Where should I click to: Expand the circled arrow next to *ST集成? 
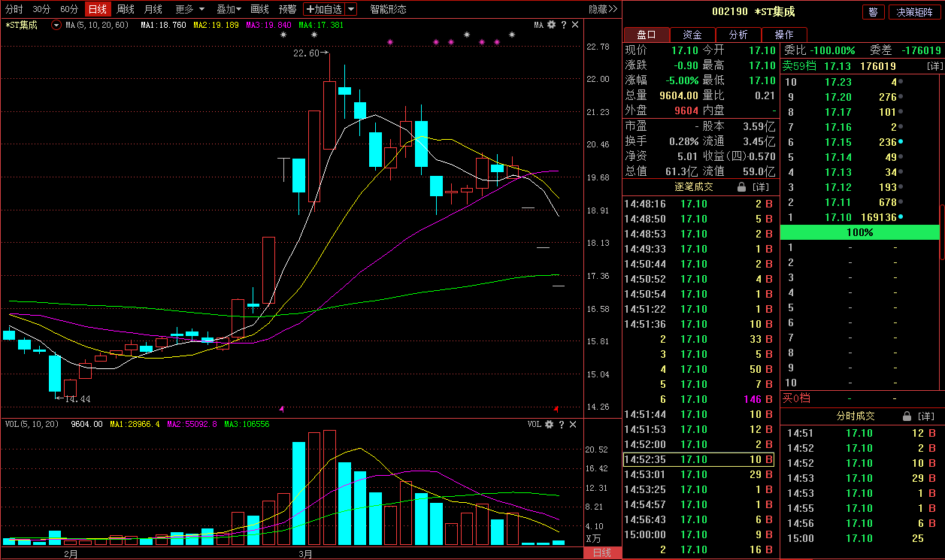[56, 25]
